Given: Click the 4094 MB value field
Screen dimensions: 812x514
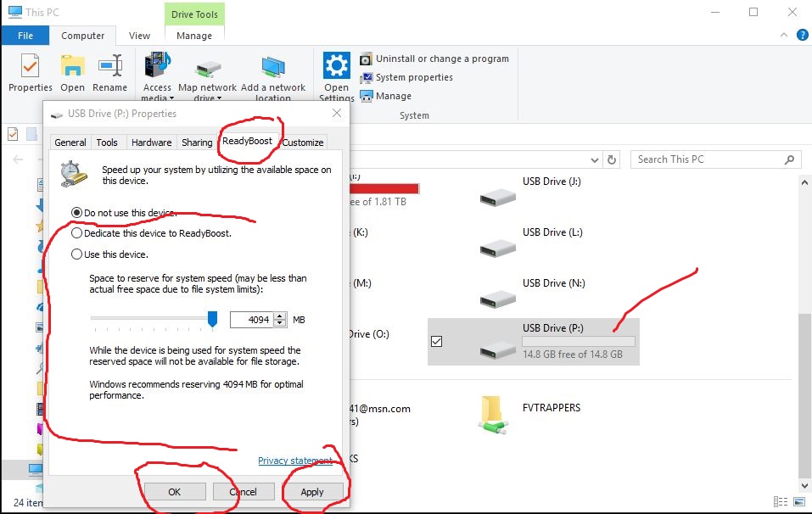Looking at the screenshot, I should (252, 320).
